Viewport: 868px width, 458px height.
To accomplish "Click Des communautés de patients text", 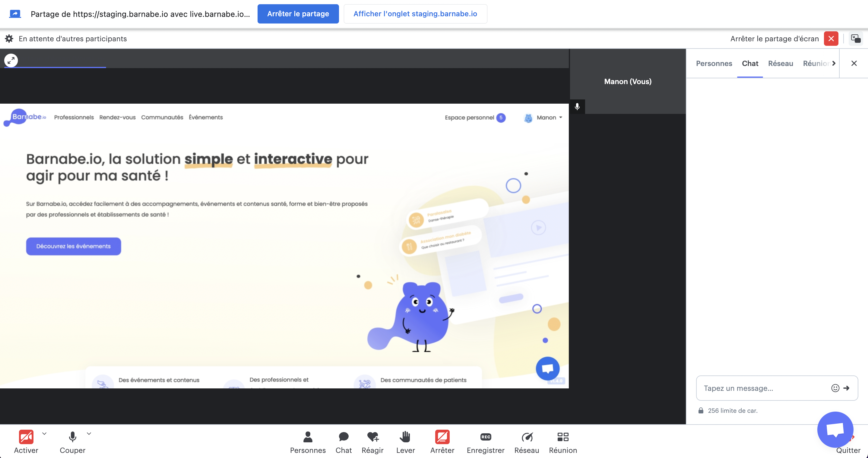I will coord(423,380).
